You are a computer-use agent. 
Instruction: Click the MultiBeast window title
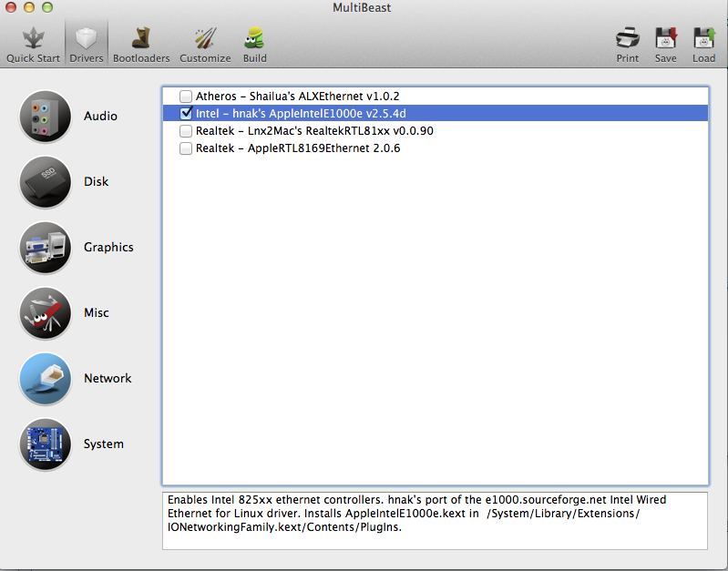[362, 8]
